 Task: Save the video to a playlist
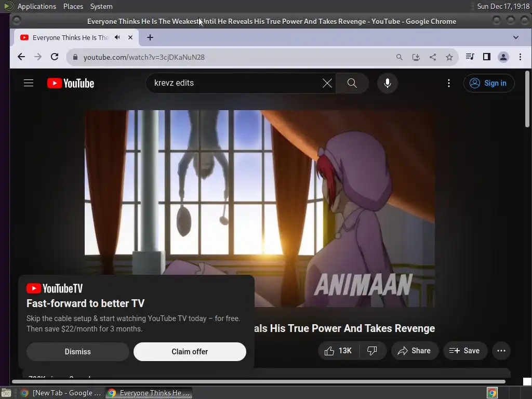click(x=465, y=351)
